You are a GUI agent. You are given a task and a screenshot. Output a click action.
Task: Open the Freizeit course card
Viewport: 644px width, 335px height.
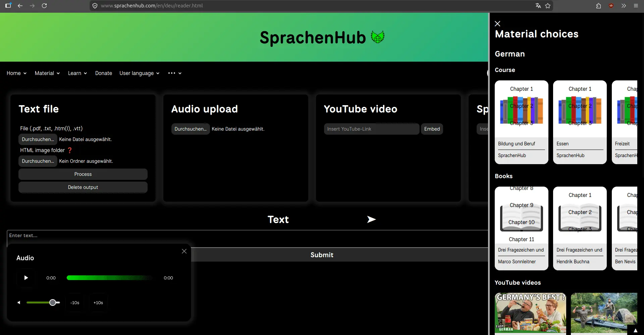(x=625, y=122)
